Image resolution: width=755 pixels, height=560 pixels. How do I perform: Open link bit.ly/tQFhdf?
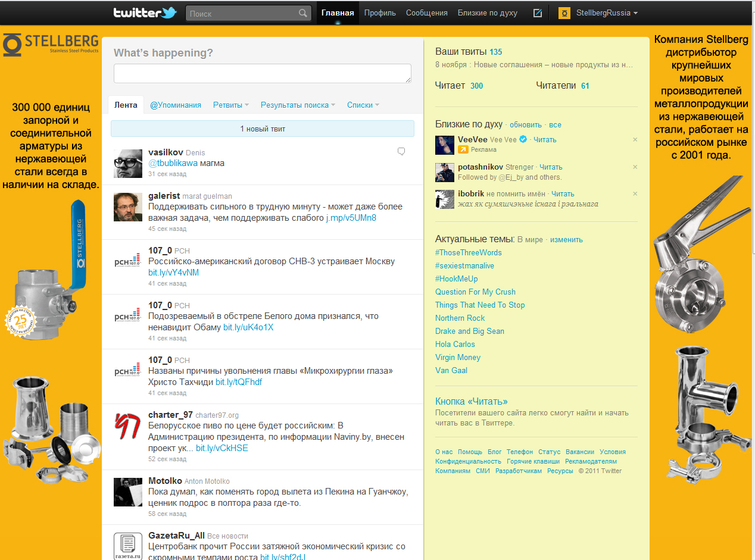coord(239,382)
